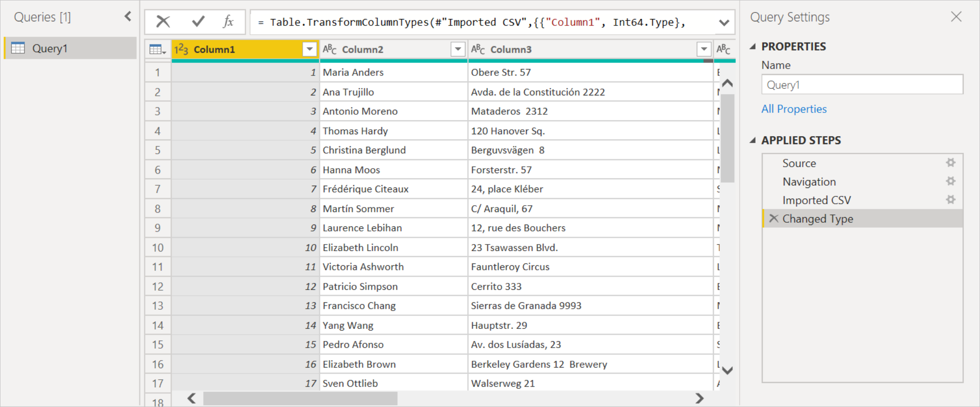Select the Column1 header

[246, 49]
